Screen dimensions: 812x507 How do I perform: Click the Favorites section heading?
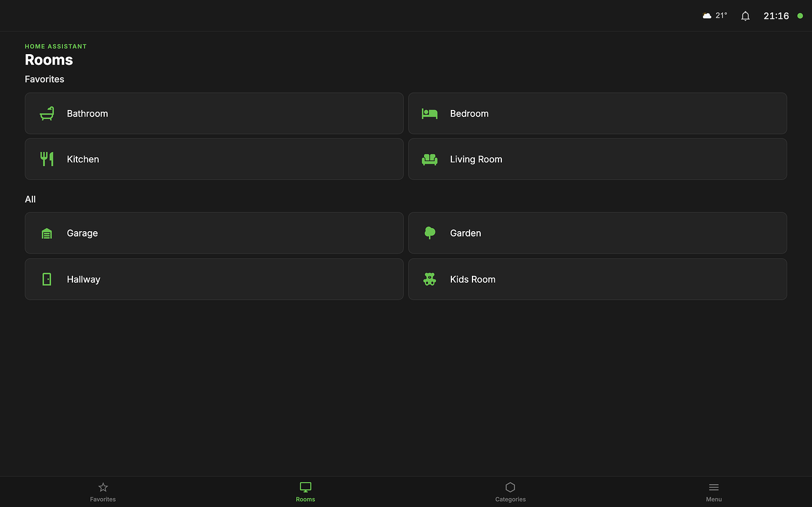[x=45, y=79]
